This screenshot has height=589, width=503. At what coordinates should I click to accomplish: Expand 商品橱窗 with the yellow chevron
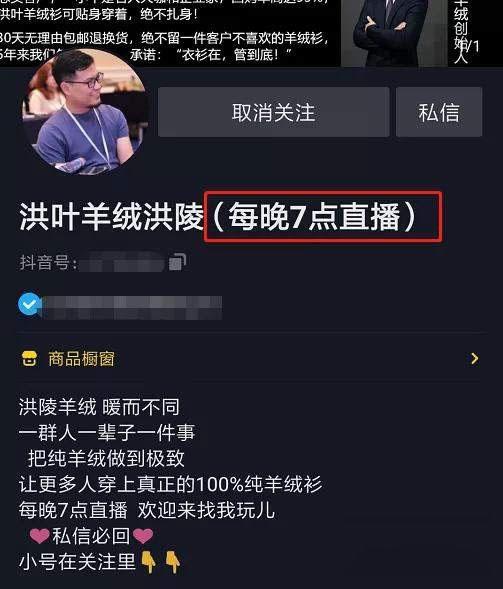click(475, 359)
